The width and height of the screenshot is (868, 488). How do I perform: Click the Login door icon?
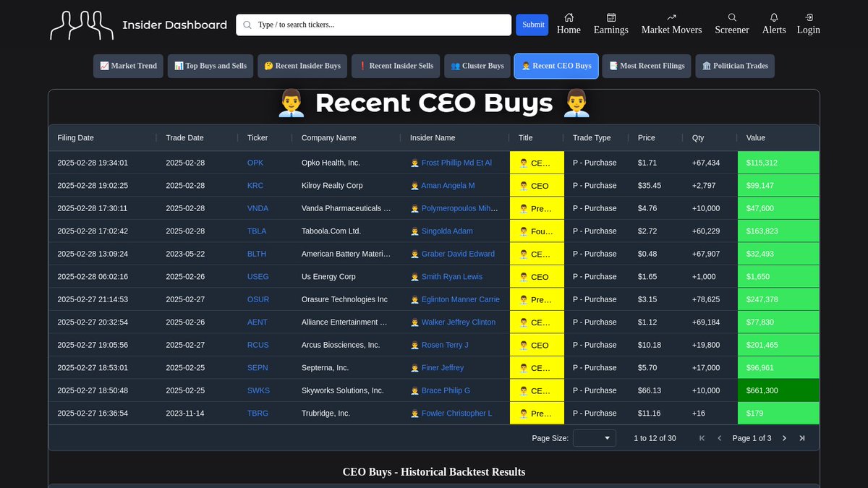click(809, 17)
